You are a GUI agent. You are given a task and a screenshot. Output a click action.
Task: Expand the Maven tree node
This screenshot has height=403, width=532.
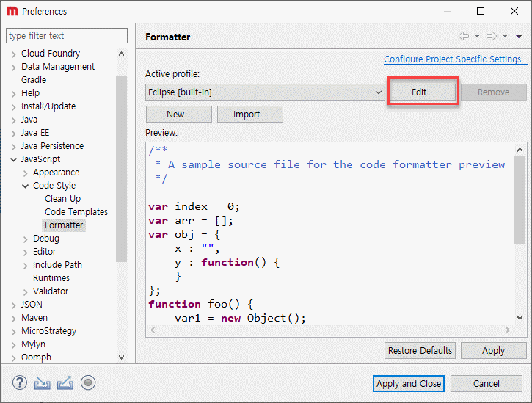[13, 319]
